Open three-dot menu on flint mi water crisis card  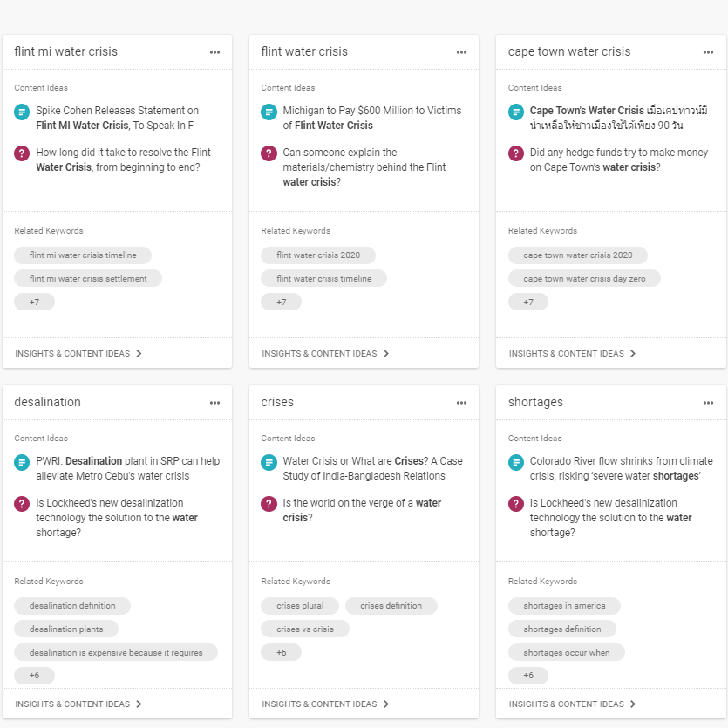(214, 52)
